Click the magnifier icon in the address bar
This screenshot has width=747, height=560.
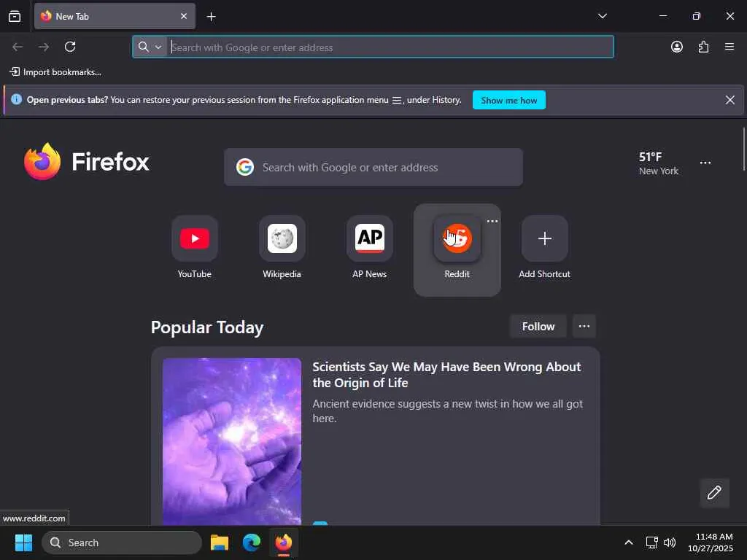point(144,47)
